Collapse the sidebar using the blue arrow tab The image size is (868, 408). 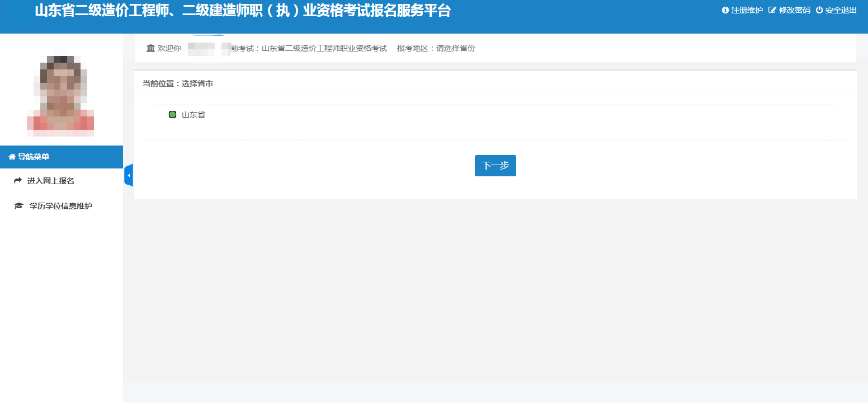click(x=129, y=175)
